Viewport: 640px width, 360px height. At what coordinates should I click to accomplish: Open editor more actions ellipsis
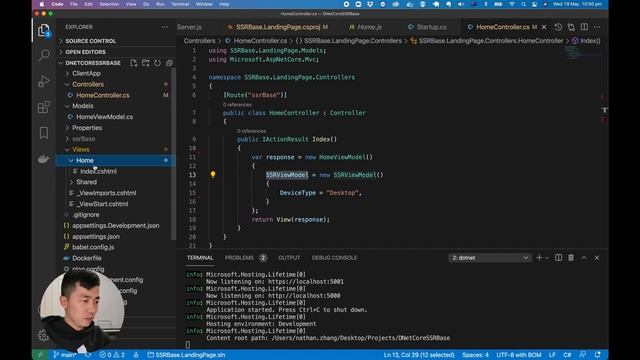597,27
